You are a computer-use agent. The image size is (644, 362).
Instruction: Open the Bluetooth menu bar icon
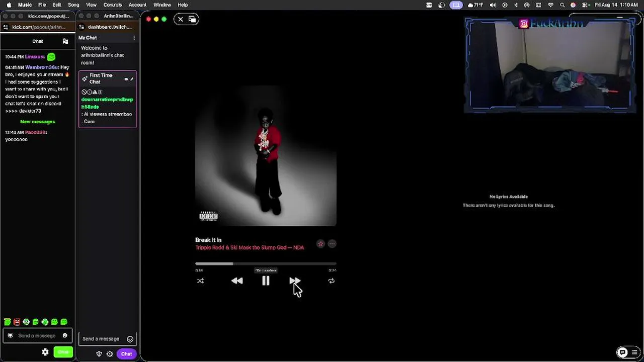516,5
